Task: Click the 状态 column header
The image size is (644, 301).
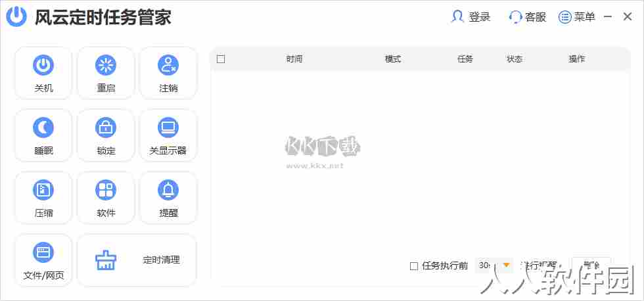Action: (x=514, y=59)
